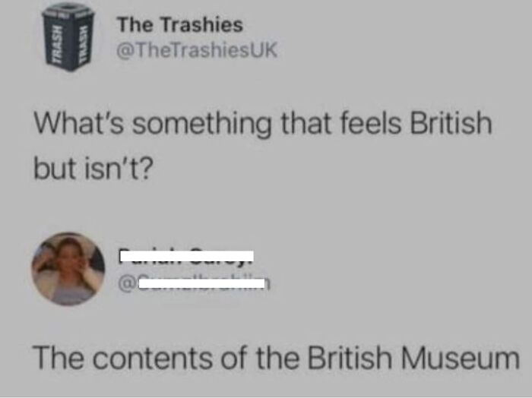Open the replying user's round profile photo
Image resolution: width=532 pixels, height=398 pixels.
click(x=68, y=269)
